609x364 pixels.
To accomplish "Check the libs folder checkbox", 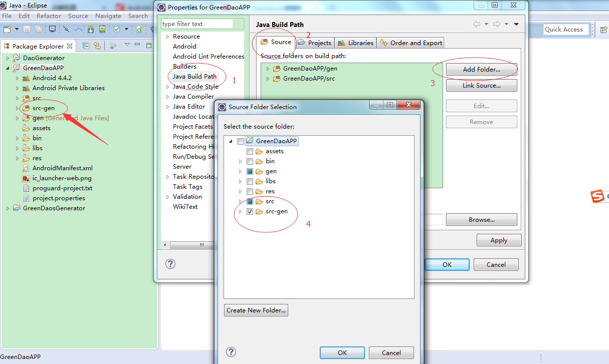I will point(250,181).
